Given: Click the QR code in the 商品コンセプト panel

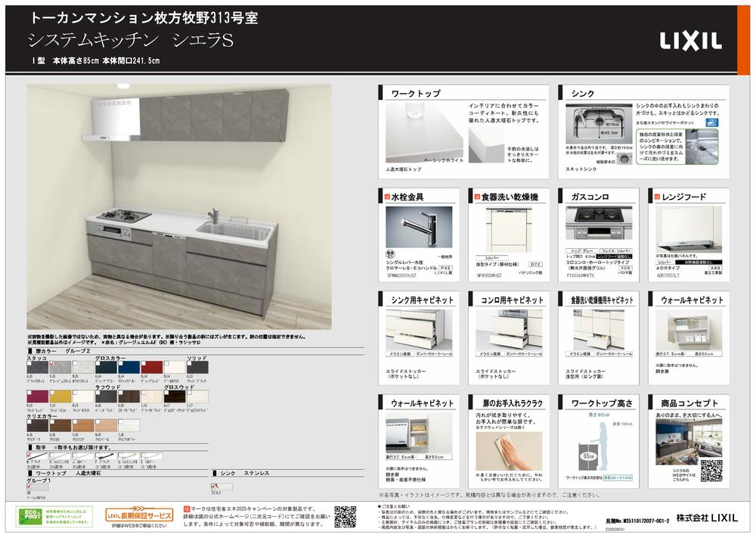Looking at the screenshot, I should [711, 470].
